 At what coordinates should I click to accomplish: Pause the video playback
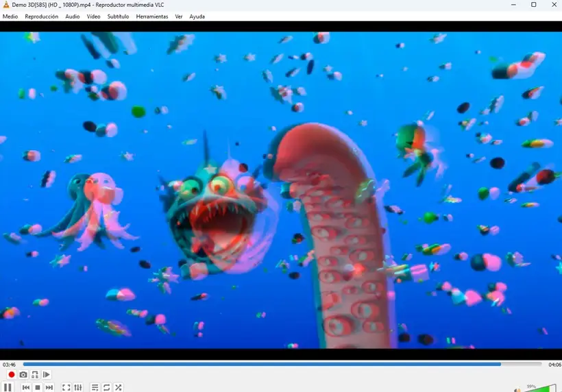pyautogui.click(x=8, y=387)
